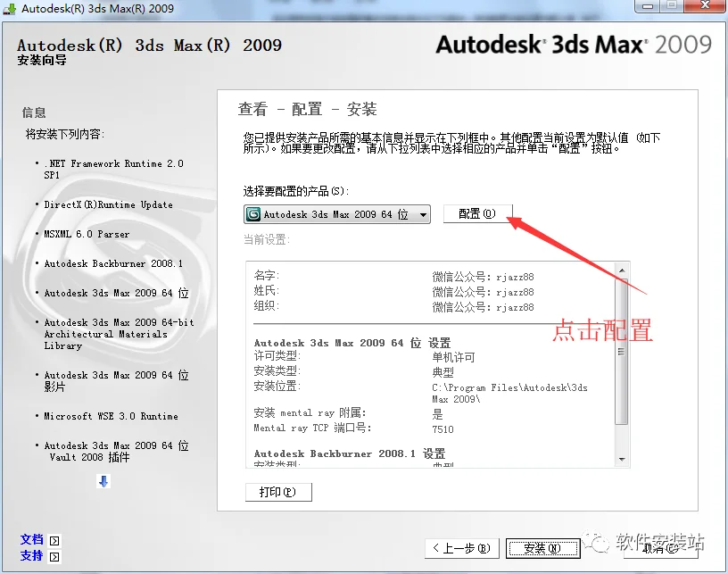The image size is (728, 574).
Task: Go back with the 上一步(B) button
Action: click(461, 548)
